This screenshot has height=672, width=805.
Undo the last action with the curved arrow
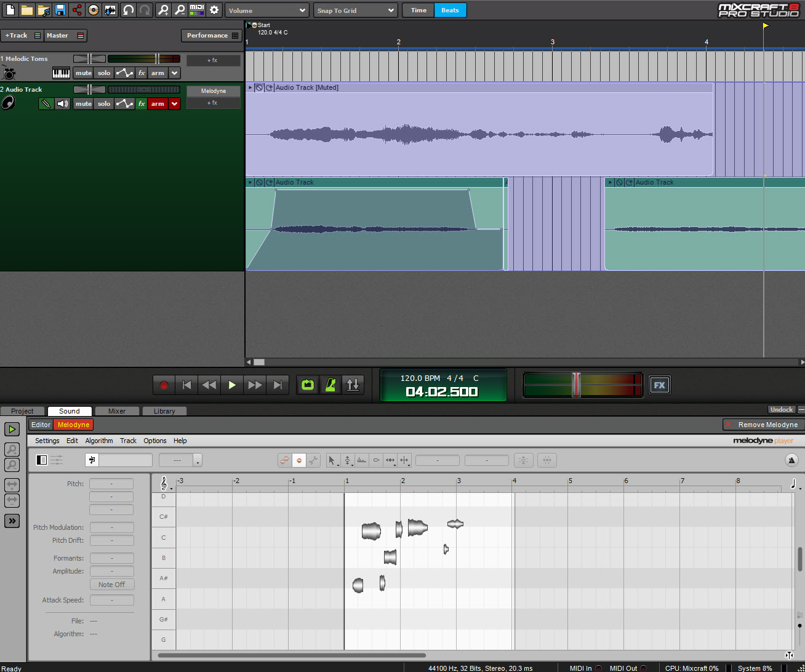pos(129,10)
